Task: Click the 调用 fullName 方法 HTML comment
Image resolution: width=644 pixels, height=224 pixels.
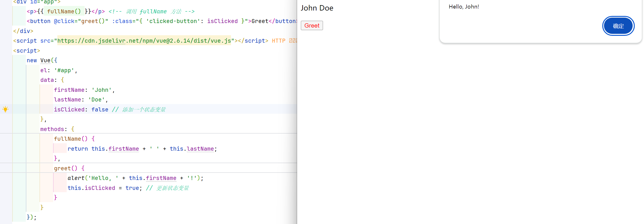Action: tap(152, 11)
